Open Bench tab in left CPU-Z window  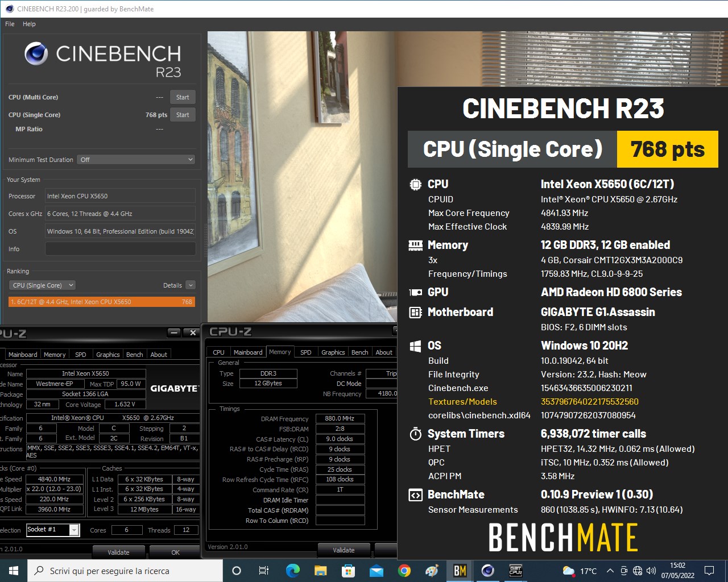(x=135, y=354)
